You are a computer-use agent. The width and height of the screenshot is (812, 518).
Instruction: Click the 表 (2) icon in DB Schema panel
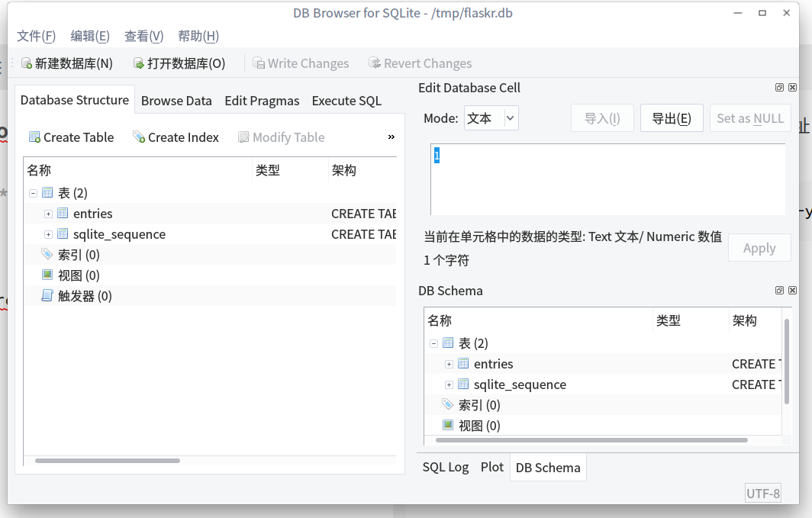tap(448, 343)
